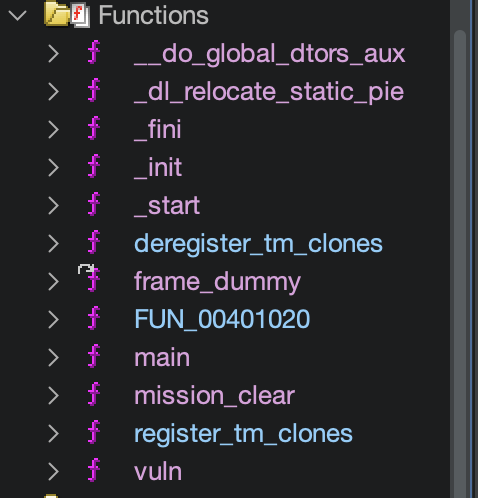Image resolution: width=478 pixels, height=498 pixels.
Task: Expand the _dl_relocate_static_pie node
Action: tap(54, 92)
